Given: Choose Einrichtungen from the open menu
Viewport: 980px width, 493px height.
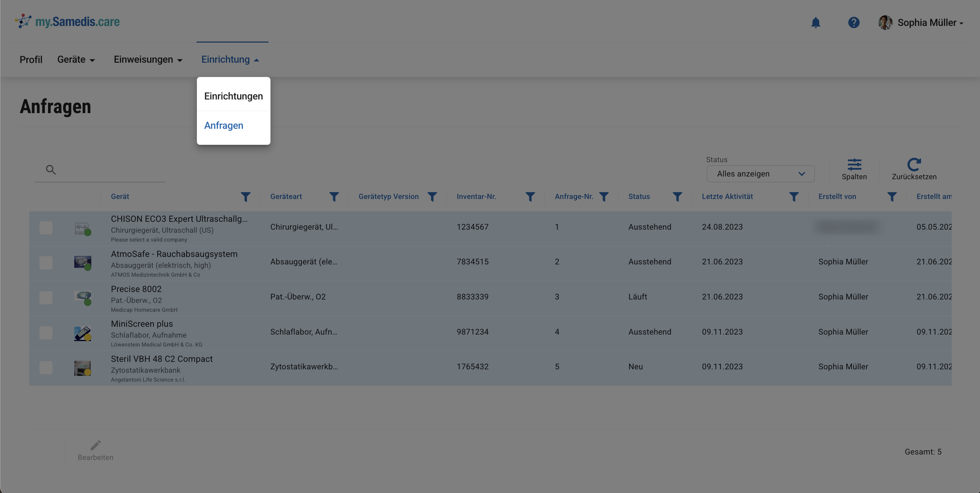Looking at the screenshot, I should (233, 96).
